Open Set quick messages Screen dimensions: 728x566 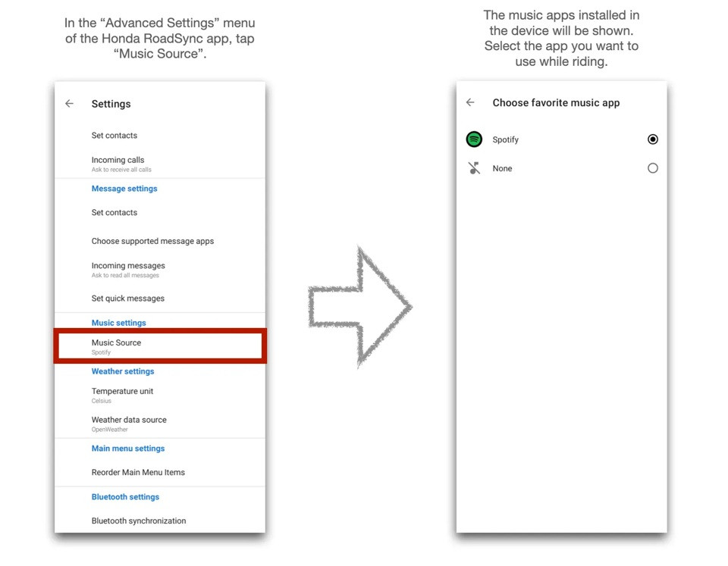(160, 299)
